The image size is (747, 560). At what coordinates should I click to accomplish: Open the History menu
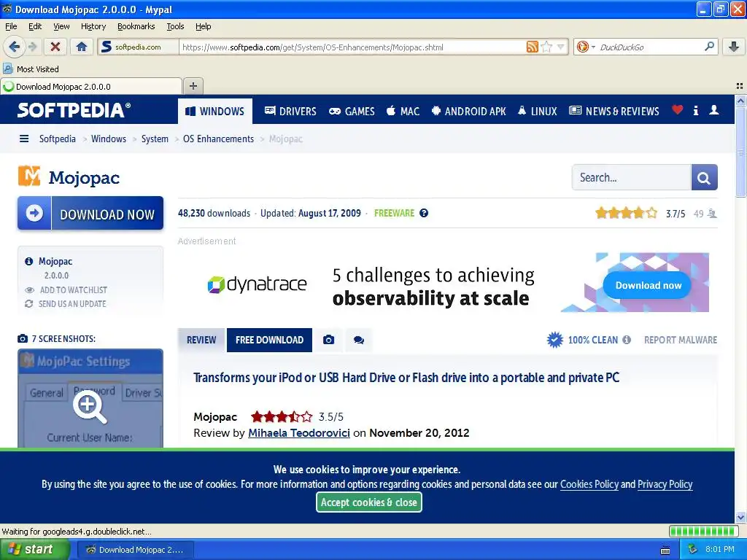coord(93,26)
